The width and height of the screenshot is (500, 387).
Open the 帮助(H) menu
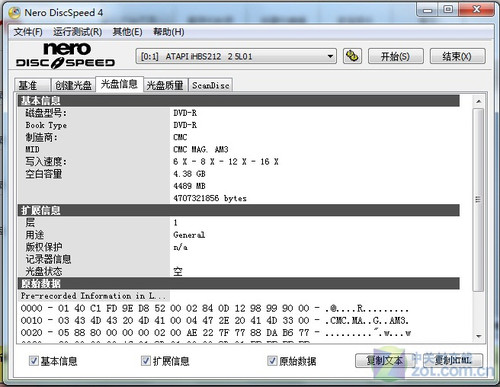pyautogui.click(x=168, y=32)
